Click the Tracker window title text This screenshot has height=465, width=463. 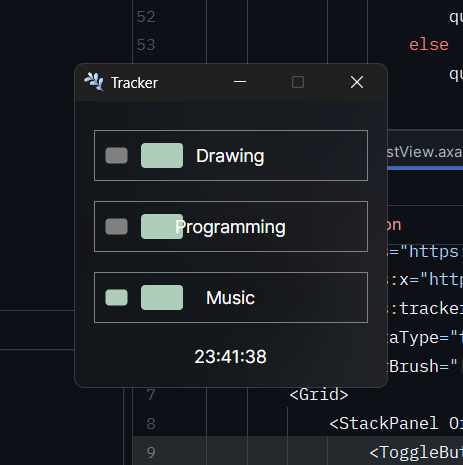coord(134,83)
